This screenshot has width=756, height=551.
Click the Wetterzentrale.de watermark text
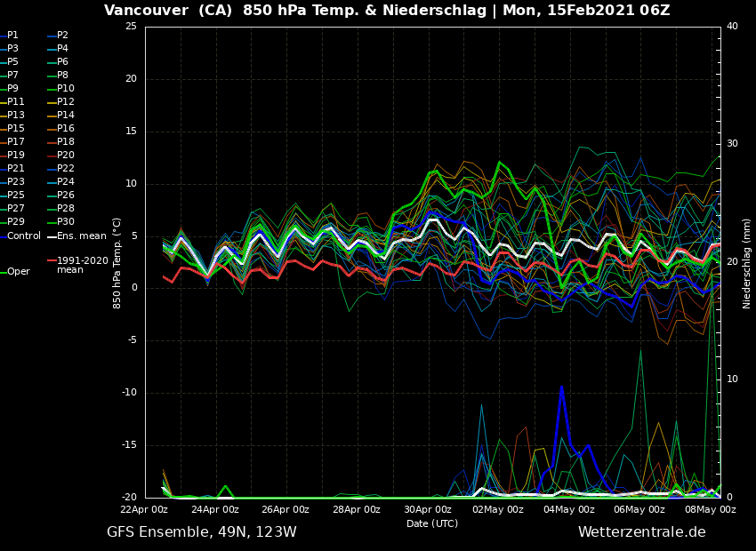[641, 532]
